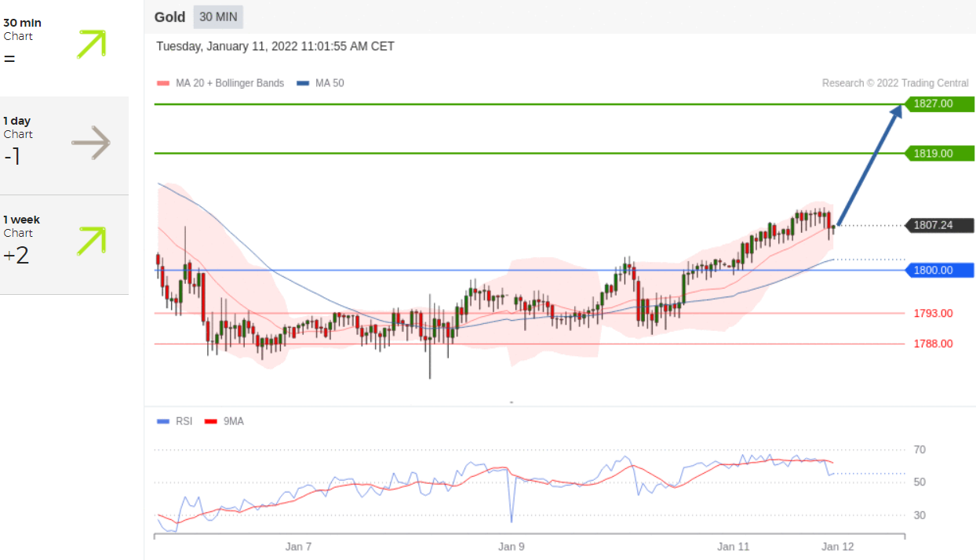
Task: Click the 1819.00 resistance price label
Action: pos(938,154)
